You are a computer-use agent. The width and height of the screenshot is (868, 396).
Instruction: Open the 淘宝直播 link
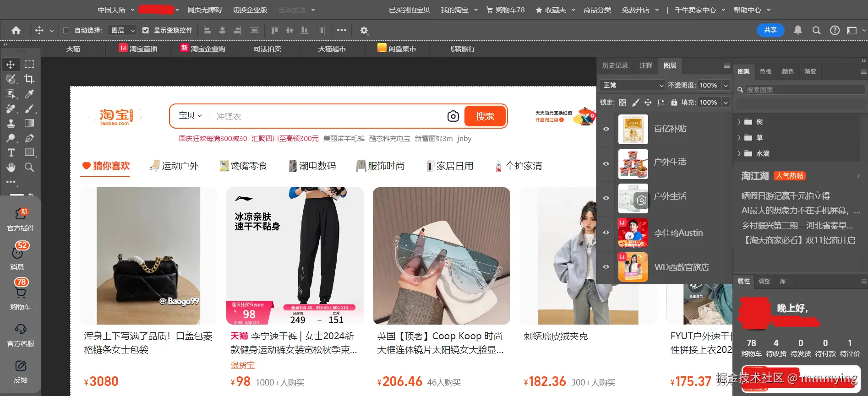[x=138, y=49]
